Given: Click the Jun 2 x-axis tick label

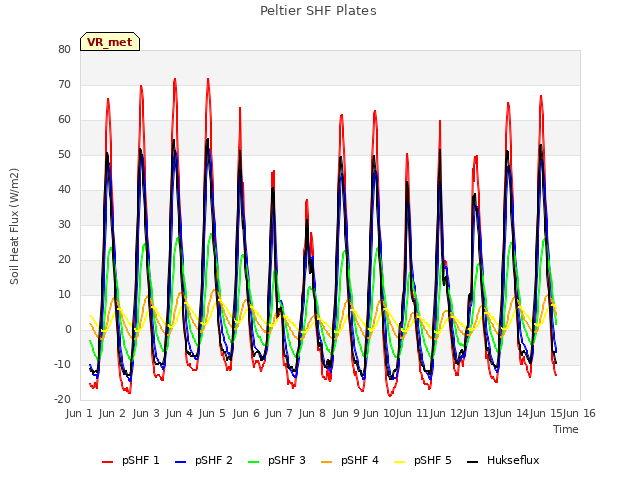Looking at the screenshot, I should pyautogui.click(x=112, y=413).
